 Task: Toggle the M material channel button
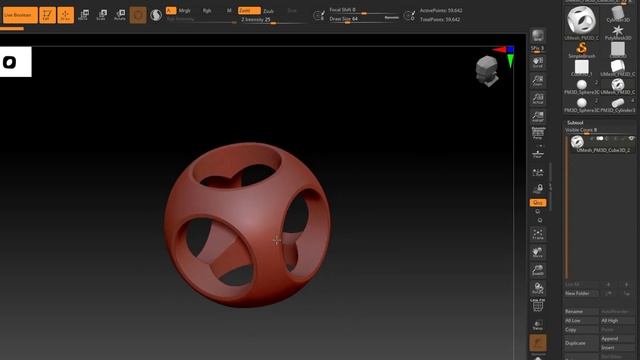(x=229, y=11)
